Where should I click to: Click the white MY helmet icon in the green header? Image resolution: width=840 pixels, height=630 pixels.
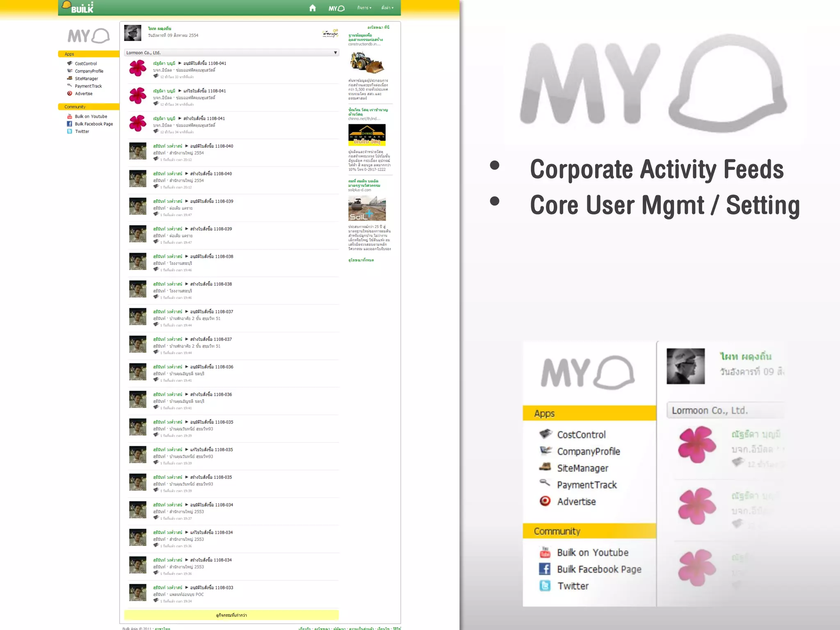pos(337,8)
